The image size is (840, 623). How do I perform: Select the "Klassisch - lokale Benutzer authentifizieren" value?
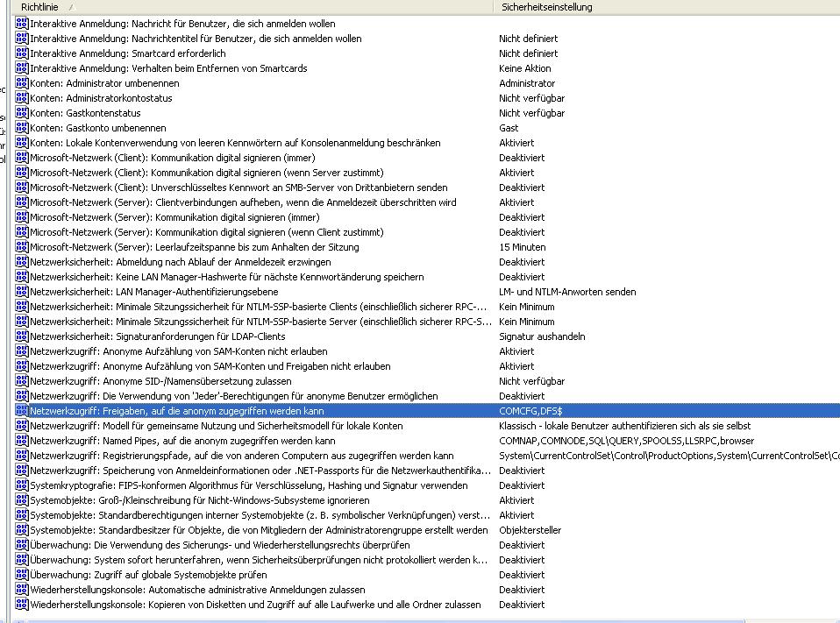pyautogui.click(x=624, y=426)
